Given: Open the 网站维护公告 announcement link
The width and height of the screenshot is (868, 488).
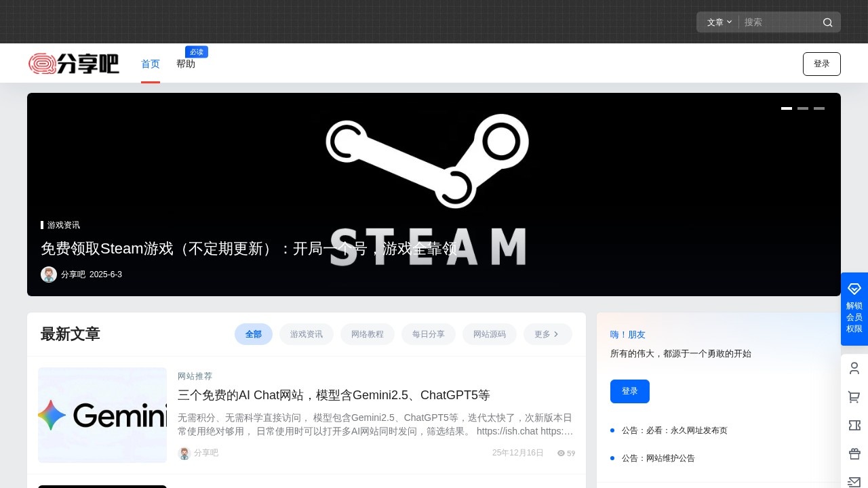Looking at the screenshot, I should click(x=658, y=458).
